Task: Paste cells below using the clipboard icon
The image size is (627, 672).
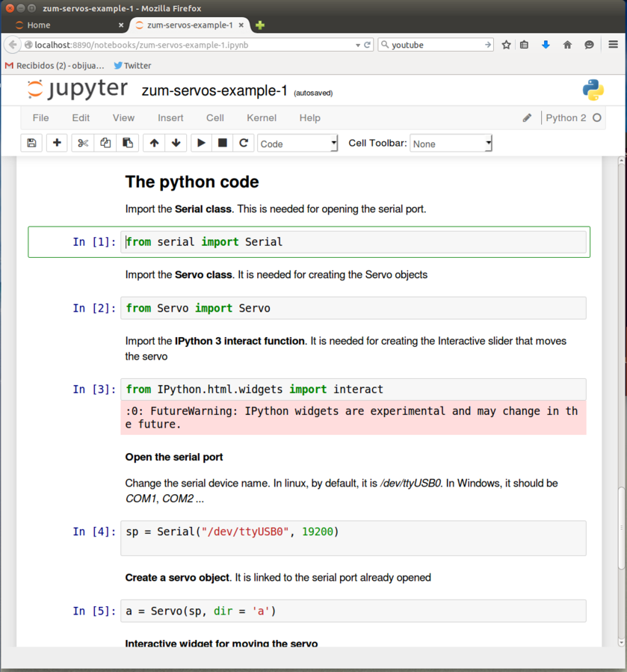Action: tap(127, 143)
